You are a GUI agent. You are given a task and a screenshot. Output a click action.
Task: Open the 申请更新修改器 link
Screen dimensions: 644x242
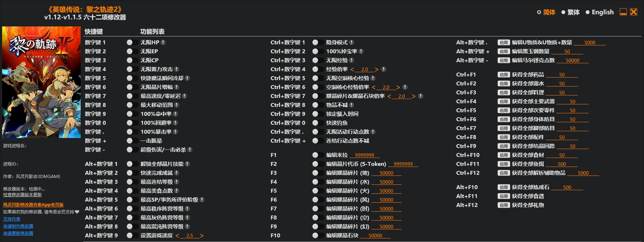coord(18,233)
